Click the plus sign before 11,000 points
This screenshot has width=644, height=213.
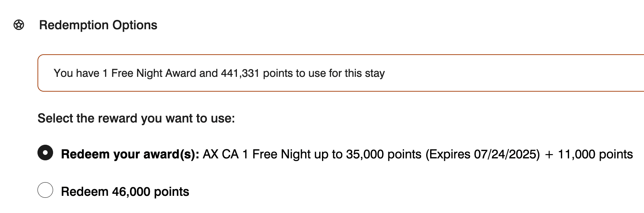coord(549,154)
